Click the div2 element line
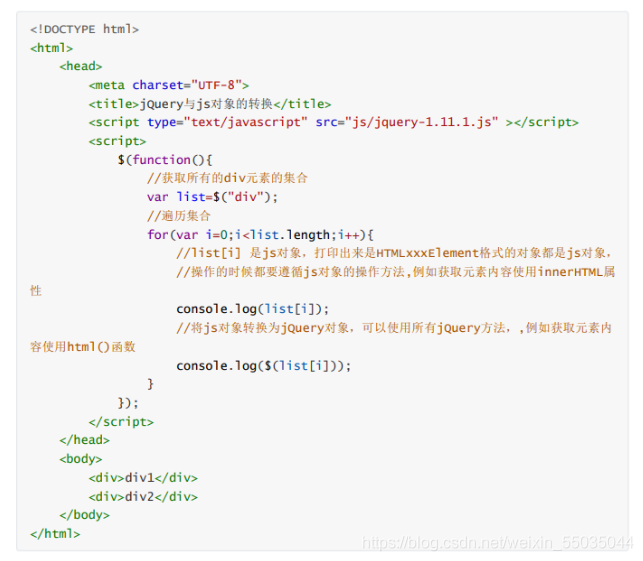The width and height of the screenshot is (643, 561). pyautogui.click(x=143, y=497)
